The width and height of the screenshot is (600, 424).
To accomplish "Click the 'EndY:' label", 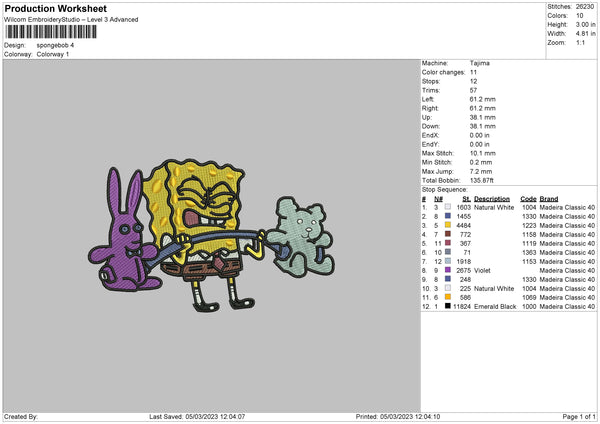I will click(430, 144).
